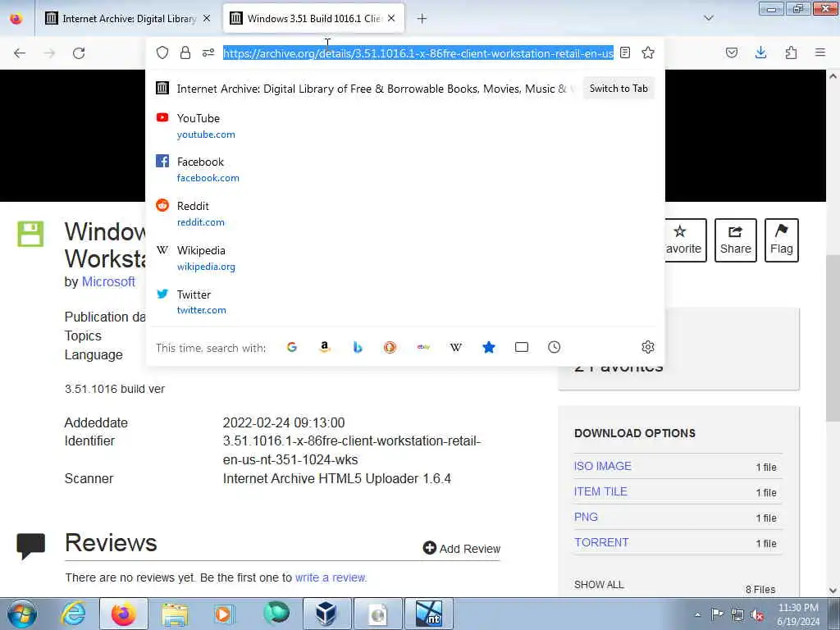Toggle reader view icon

pos(624,52)
